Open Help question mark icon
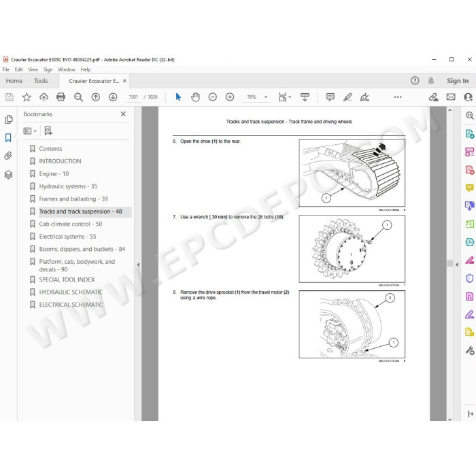Image resolution: width=476 pixels, height=476 pixels. (x=415, y=81)
